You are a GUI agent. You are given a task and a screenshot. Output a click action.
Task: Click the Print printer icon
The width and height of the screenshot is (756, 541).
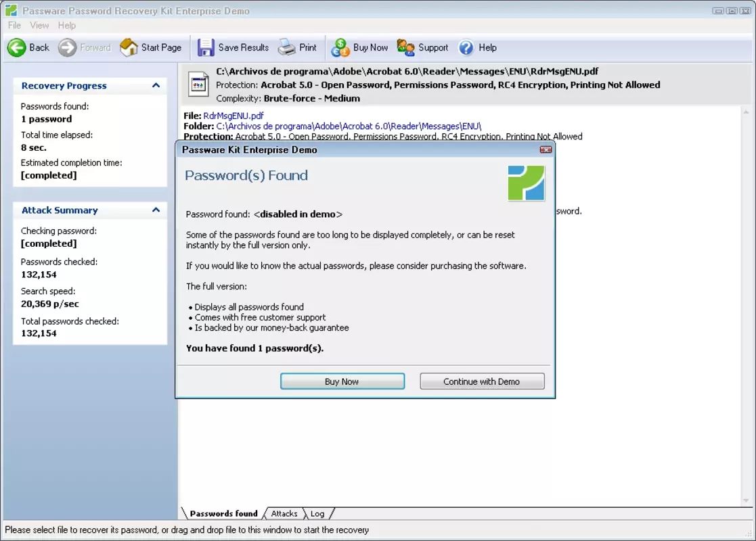tap(287, 47)
